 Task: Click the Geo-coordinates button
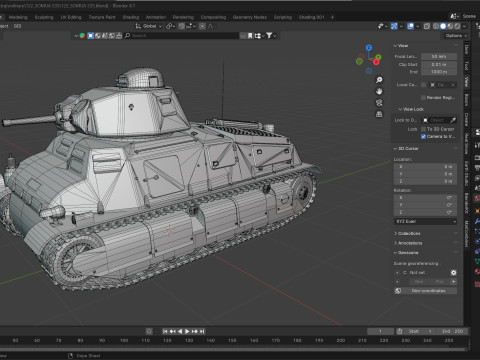(x=425, y=291)
